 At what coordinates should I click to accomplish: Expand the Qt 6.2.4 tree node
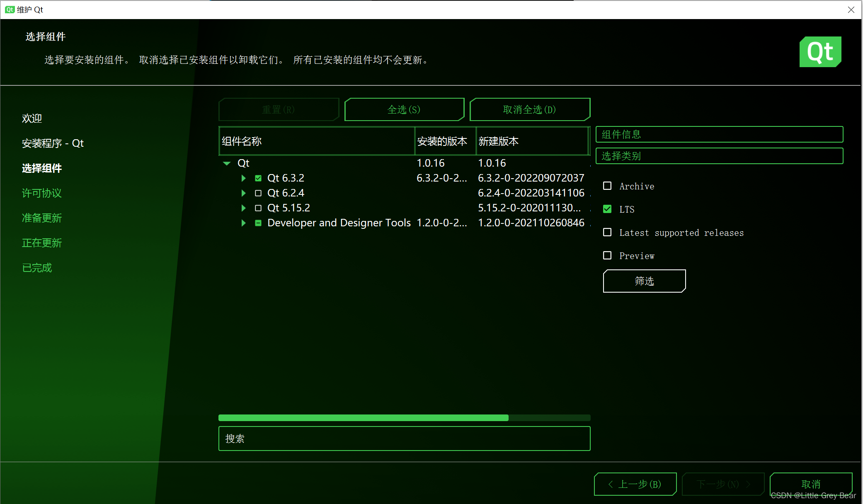coord(243,193)
